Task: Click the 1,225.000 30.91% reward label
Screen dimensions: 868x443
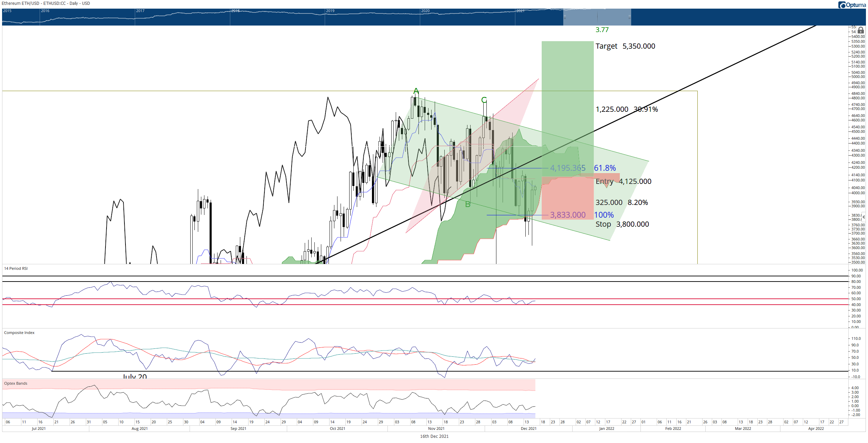Action: pos(627,109)
